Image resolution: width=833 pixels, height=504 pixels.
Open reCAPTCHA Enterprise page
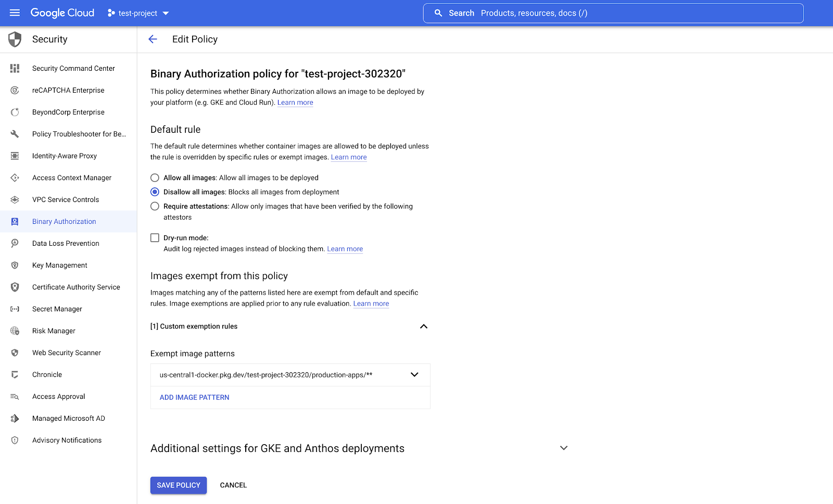coord(68,90)
